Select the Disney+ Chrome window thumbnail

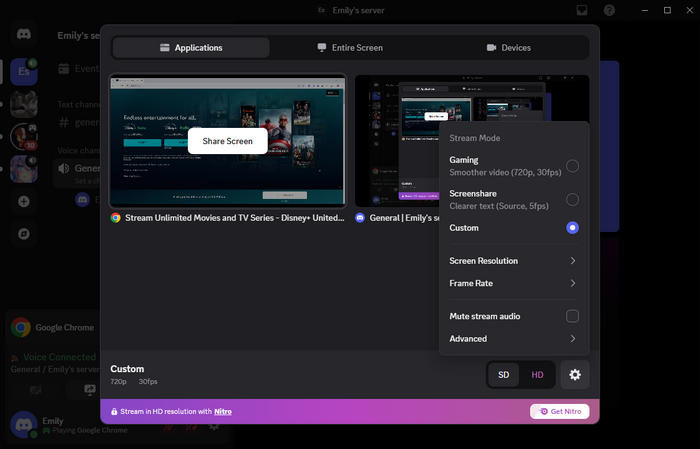(x=228, y=141)
